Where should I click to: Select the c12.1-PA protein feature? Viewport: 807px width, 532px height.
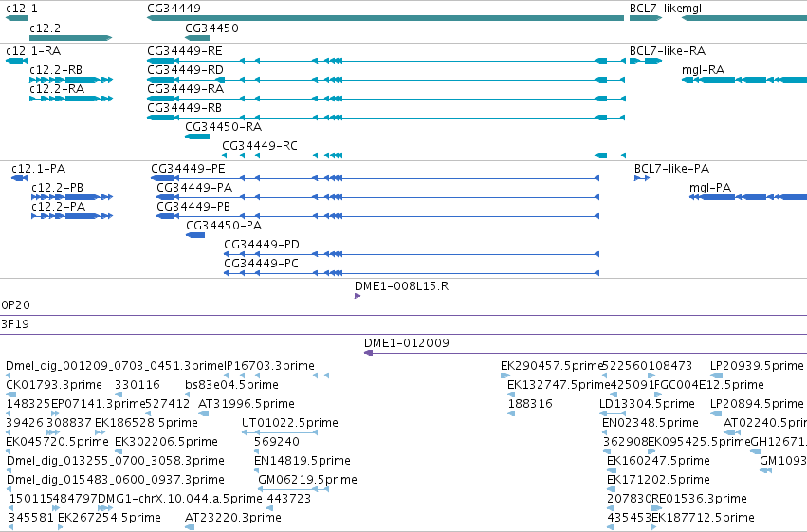(19, 178)
